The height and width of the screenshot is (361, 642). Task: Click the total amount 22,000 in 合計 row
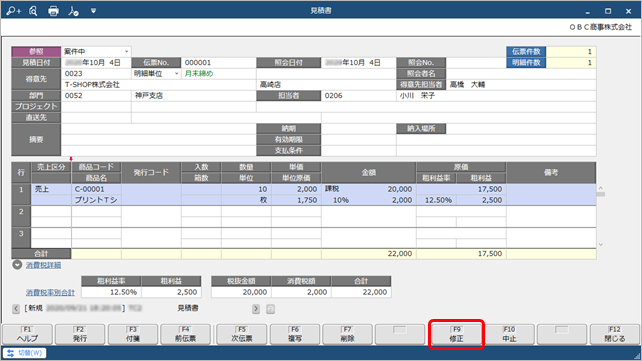coord(368,254)
